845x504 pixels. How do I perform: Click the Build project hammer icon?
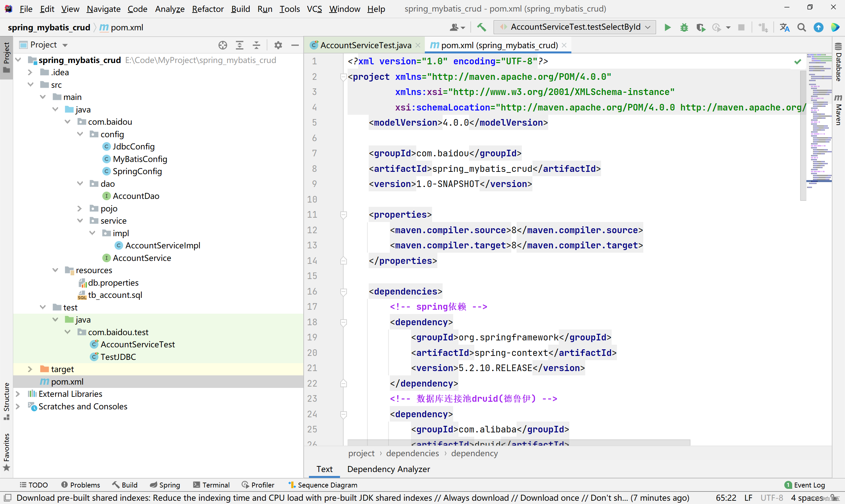481,27
